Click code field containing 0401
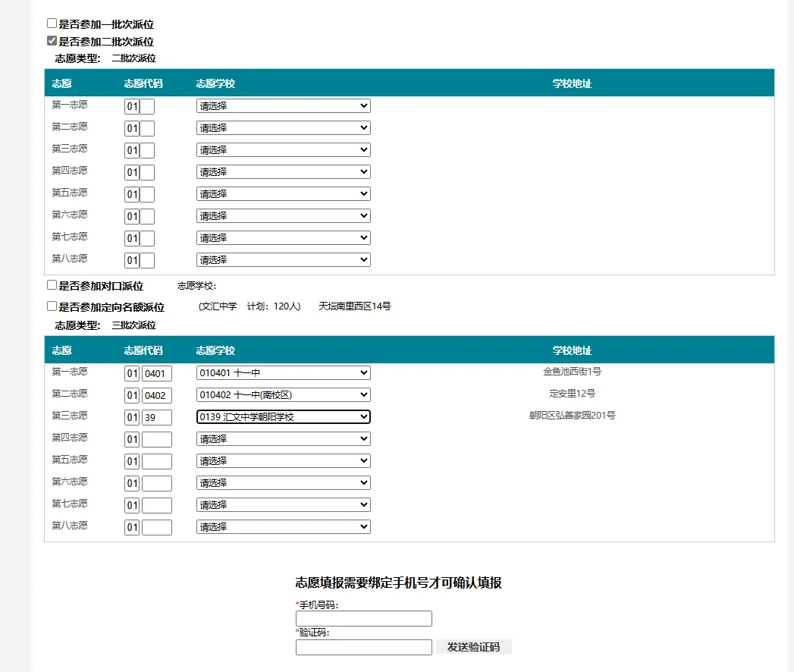 point(157,374)
